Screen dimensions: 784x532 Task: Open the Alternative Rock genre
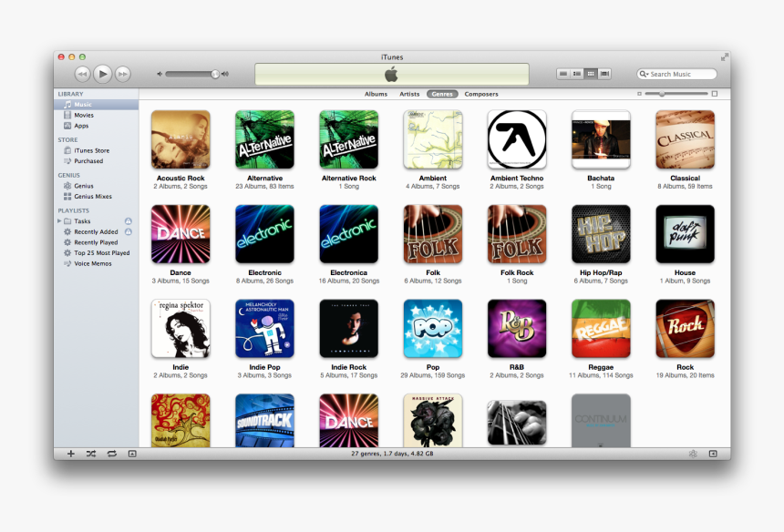[x=349, y=139]
